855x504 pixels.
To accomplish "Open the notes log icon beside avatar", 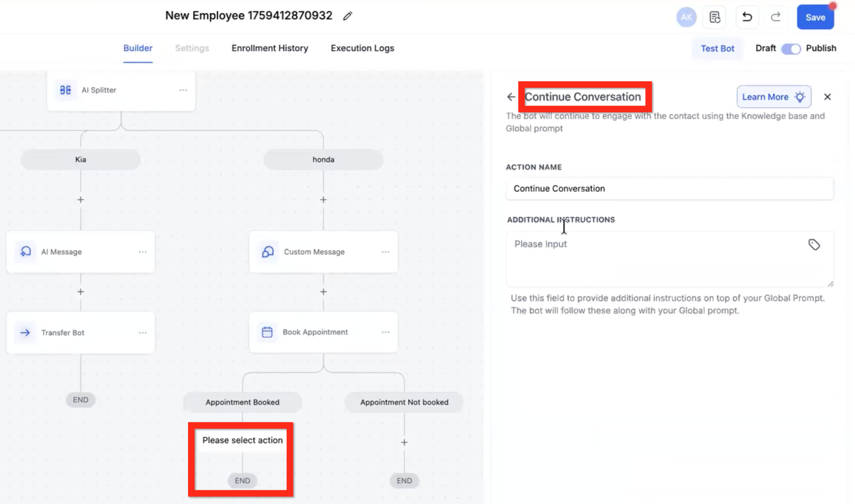I will pyautogui.click(x=714, y=17).
